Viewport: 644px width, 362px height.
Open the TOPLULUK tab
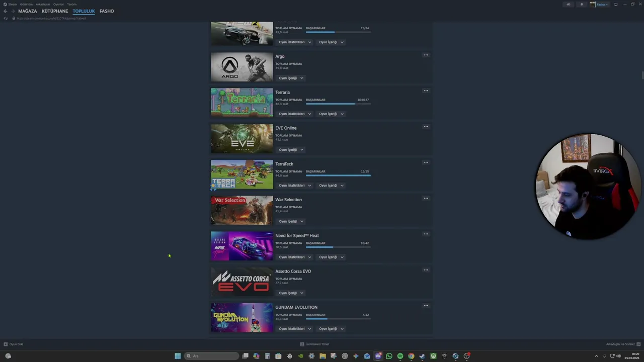(84, 11)
